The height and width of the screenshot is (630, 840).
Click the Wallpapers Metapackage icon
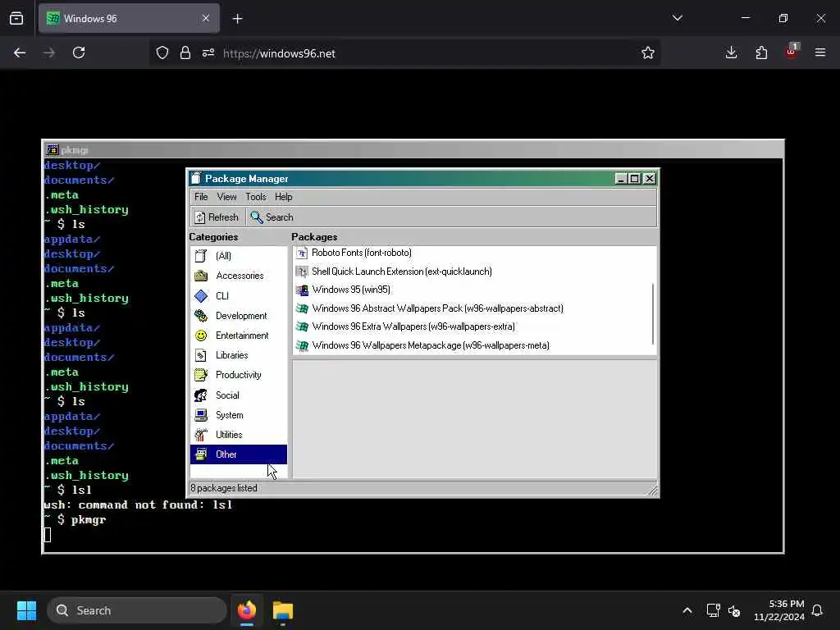[x=302, y=345]
